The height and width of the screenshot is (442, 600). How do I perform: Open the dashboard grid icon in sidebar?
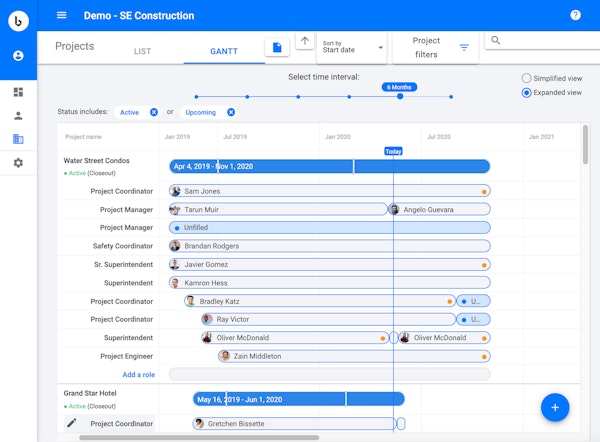[x=18, y=92]
